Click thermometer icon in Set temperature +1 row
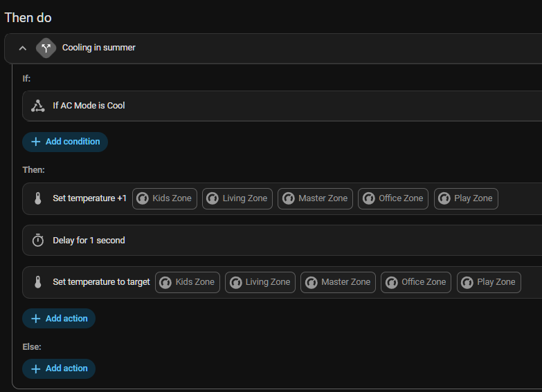 38,198
